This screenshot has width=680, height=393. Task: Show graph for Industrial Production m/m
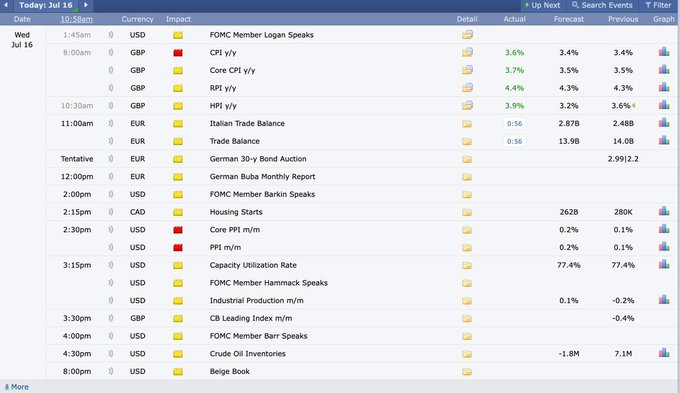(x=664, y=300)
